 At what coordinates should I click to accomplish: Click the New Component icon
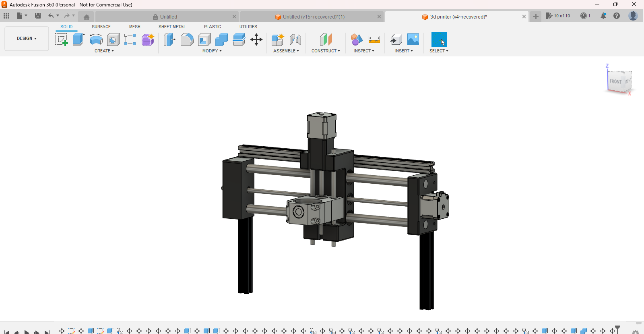[x=278, y=39]
